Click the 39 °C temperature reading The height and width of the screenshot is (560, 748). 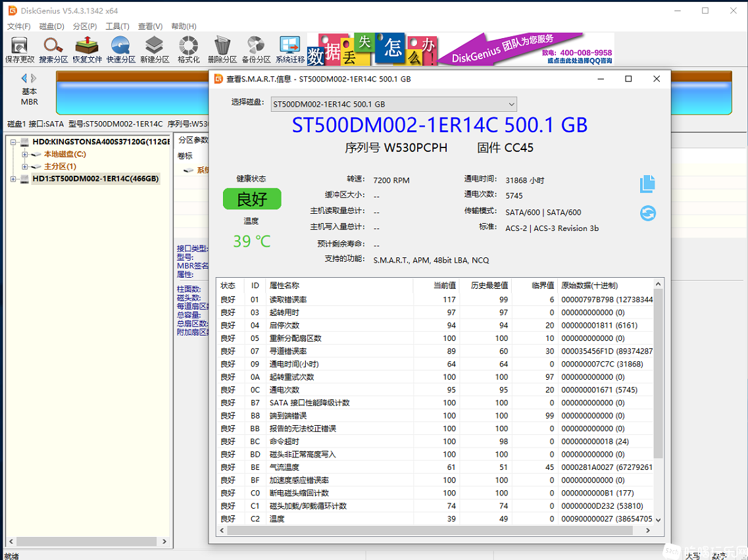pyautogui.click(x=251, y=241)
